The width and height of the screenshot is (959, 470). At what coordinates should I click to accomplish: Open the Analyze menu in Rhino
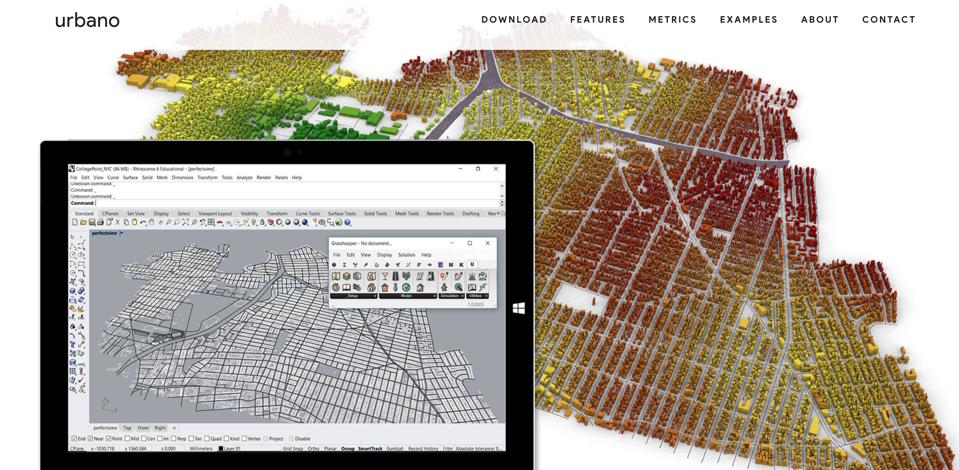[x=242, y=178]
